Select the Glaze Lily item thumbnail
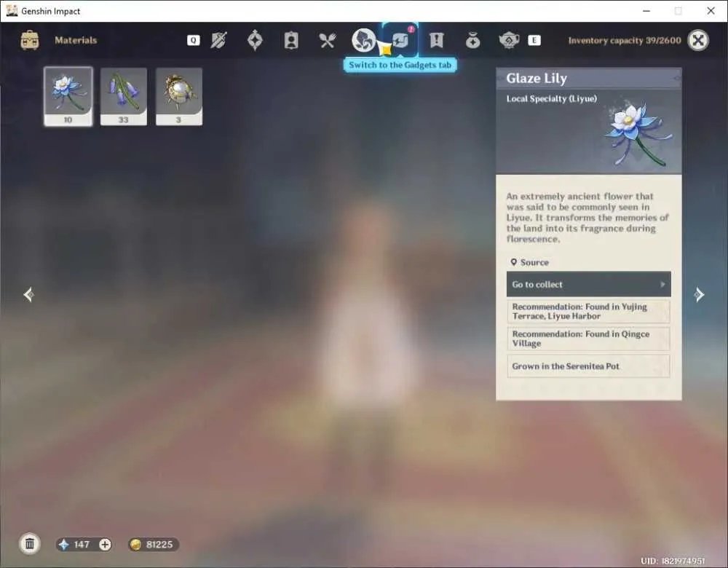Image resolution: width=728 pixels, height=568 pixels. [x=68, y=96]
